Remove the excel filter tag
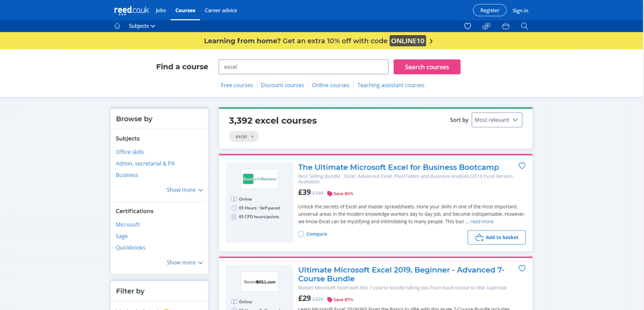The width and height of the screenshot is (644, 310). pos(252,136)
